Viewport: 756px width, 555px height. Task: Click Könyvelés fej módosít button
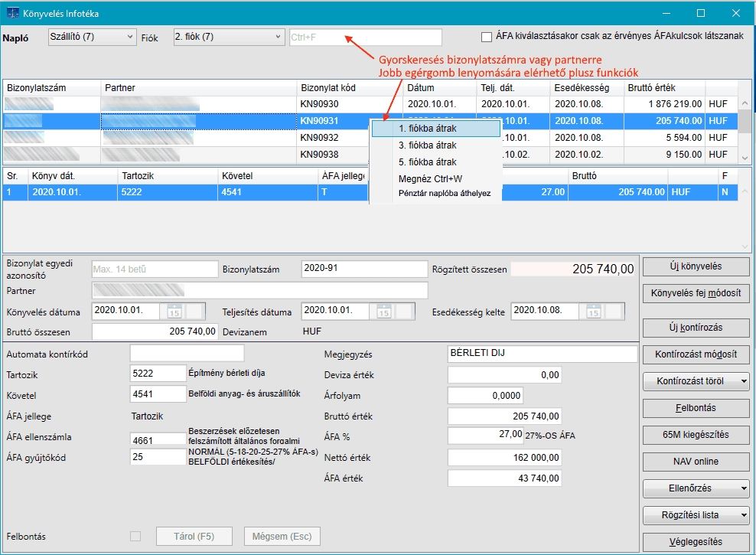click(696, 293)
